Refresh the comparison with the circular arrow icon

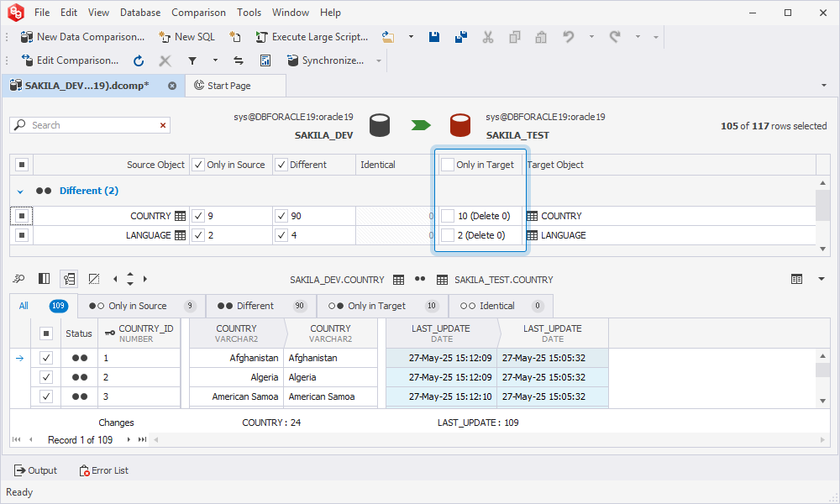[x=139, y=60]
